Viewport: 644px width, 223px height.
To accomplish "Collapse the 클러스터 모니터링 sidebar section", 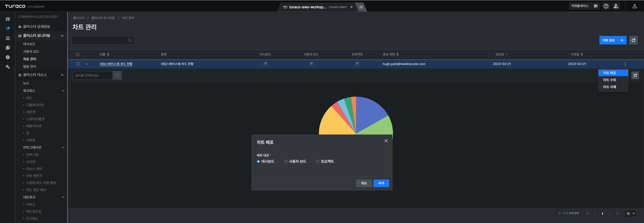I will pos(62,36).
